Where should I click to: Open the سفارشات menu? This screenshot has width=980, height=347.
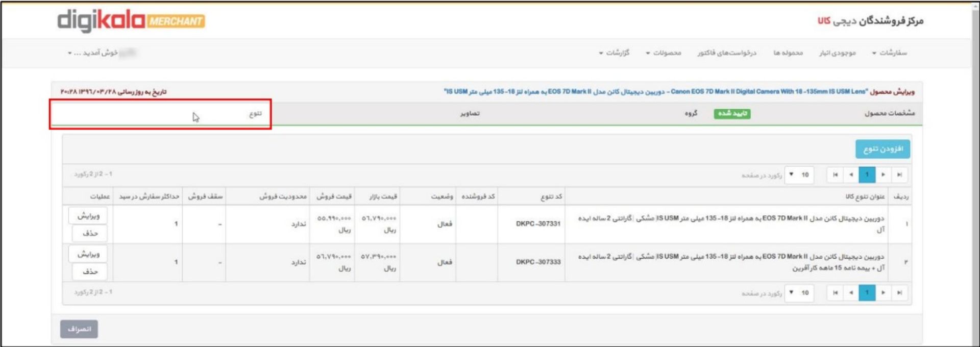(890, 53)
